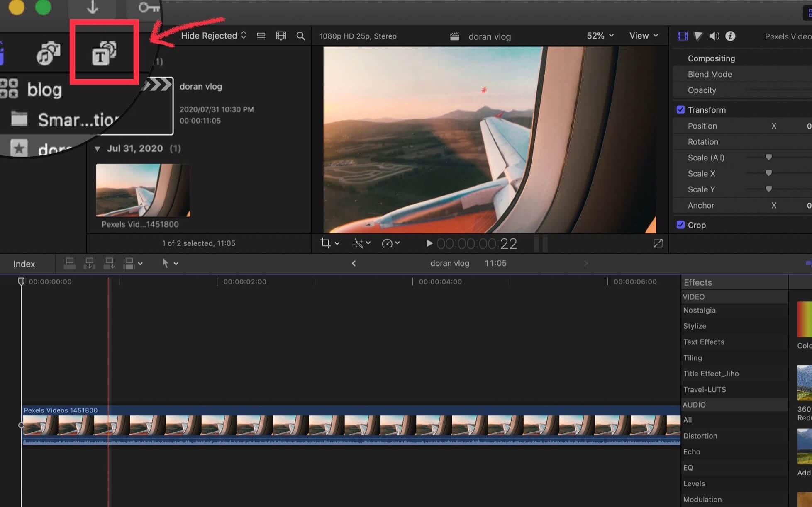Screen dimensions: 812x507
Task: Collapse the Jul 31, 2020 group
Action: 97,148
